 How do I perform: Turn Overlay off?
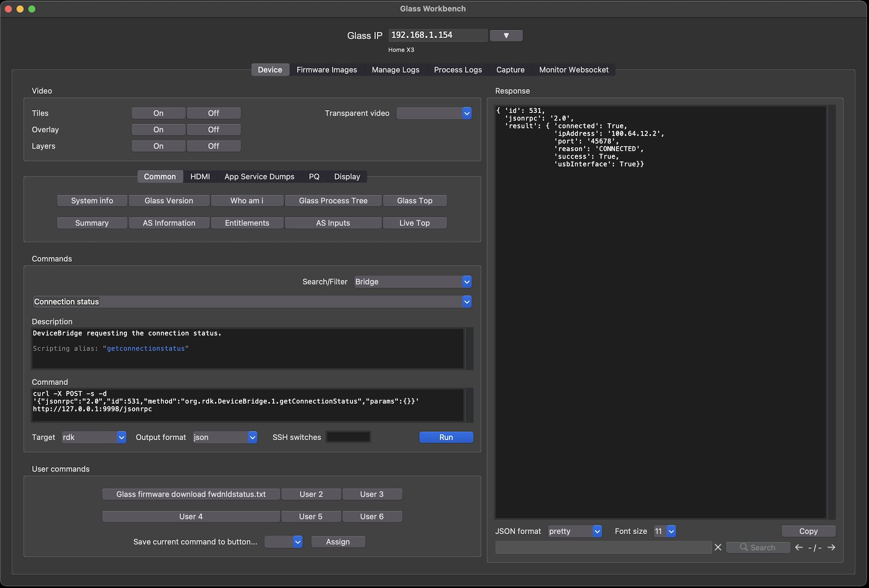[213, 130]
